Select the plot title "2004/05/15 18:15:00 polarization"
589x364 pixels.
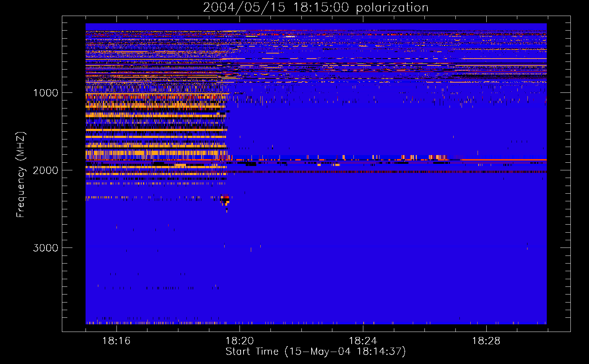316,7
